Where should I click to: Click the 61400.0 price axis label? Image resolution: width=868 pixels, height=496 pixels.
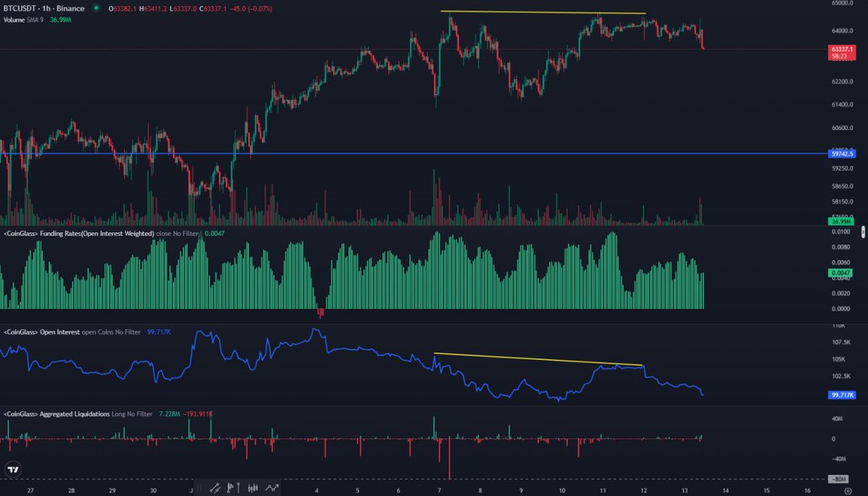coord(841,106)
